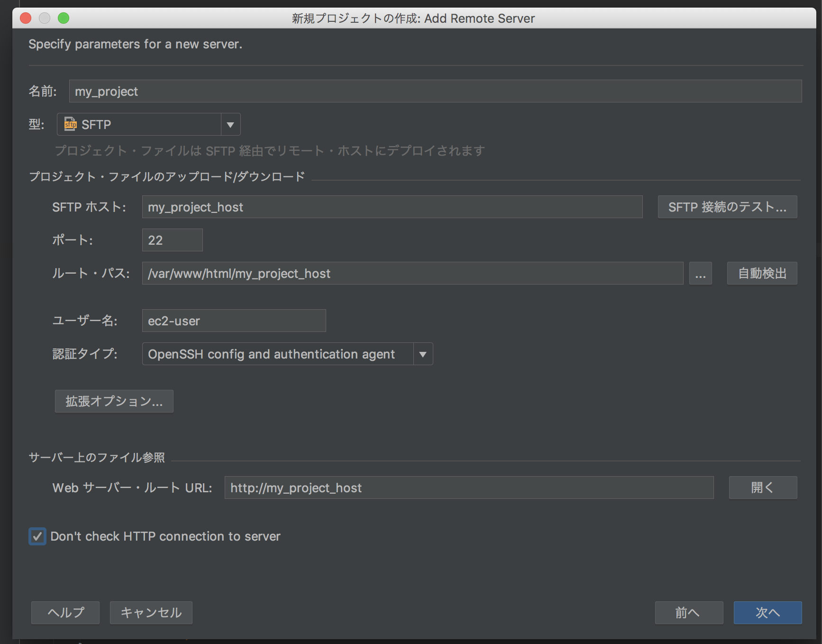Click the ユーザー名 ec2-user field
The width and height of the screenshot is (822, 644).
[x=234, y=321]
